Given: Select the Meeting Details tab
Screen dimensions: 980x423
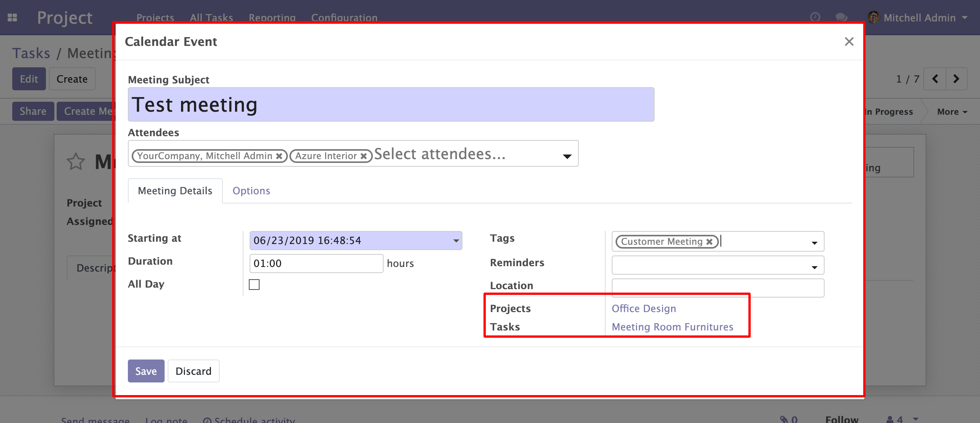Looking at the screenshot, I should click(x=175, y=191).
